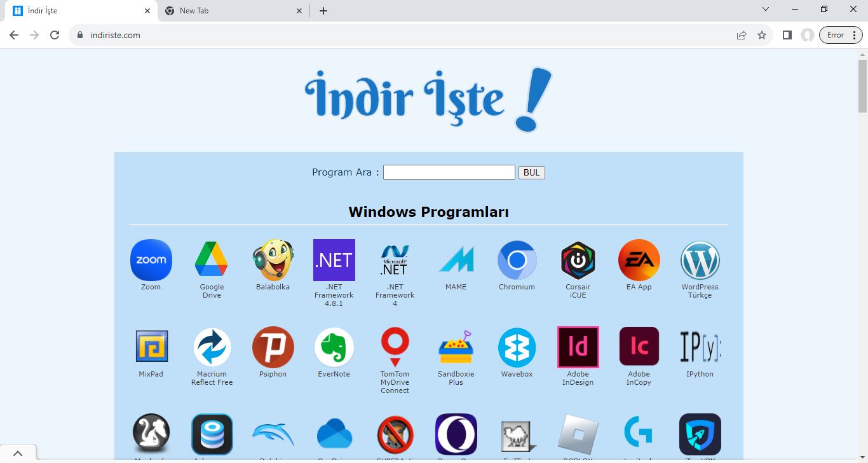Open the Zoom program icon
Image resolution: width=868 pixels, height=463 pixels.
point(151,260)
